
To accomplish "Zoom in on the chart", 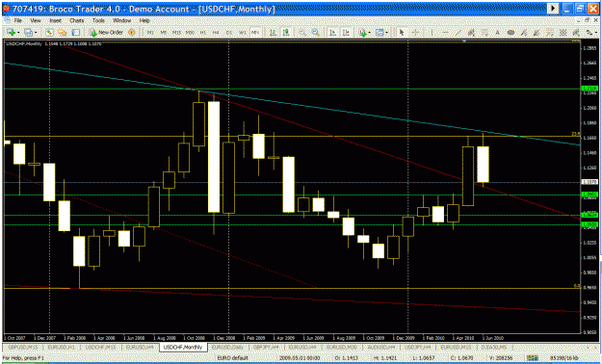I will coord(302,33).
